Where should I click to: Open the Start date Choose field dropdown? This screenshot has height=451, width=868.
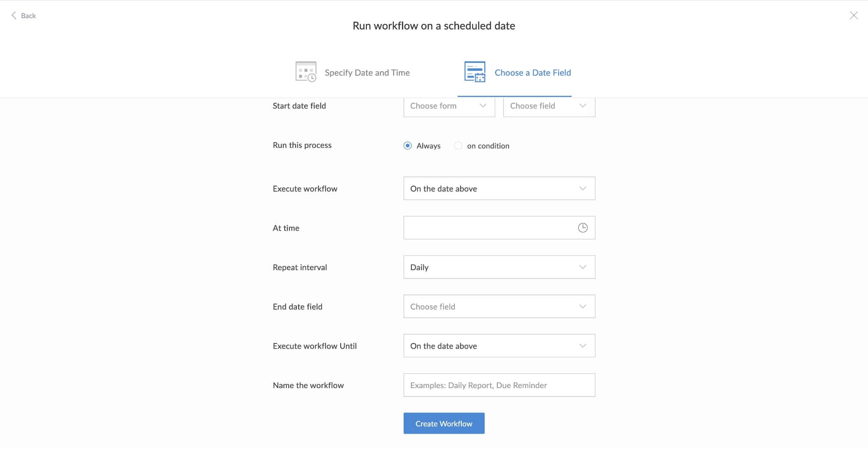pyautogui.click(x=549, y=106)
